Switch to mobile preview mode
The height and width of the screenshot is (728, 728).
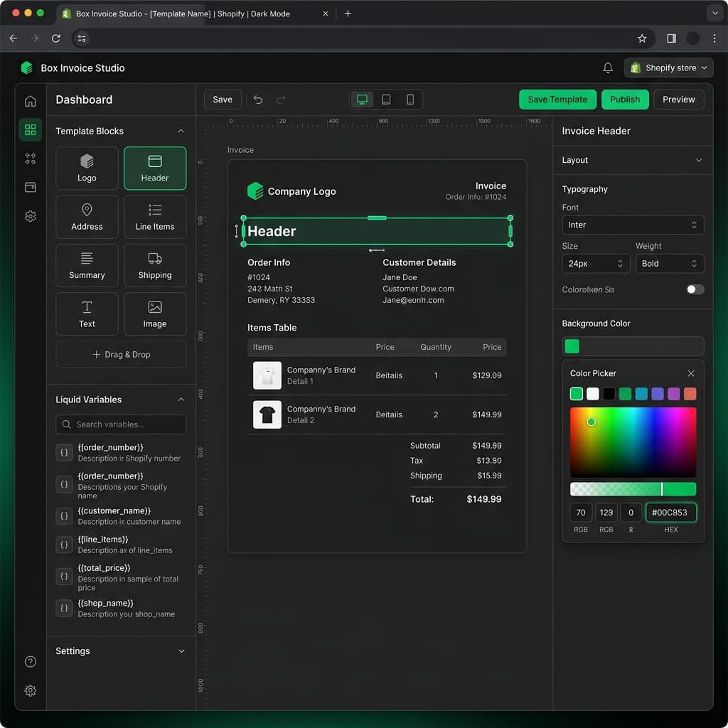click(410, 100)
